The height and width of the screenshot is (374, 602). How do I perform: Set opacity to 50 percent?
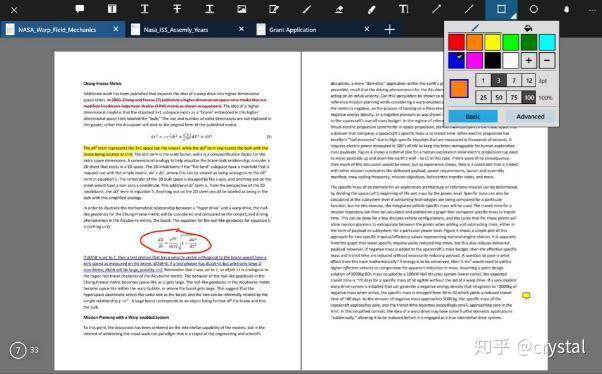pos(499,98)
